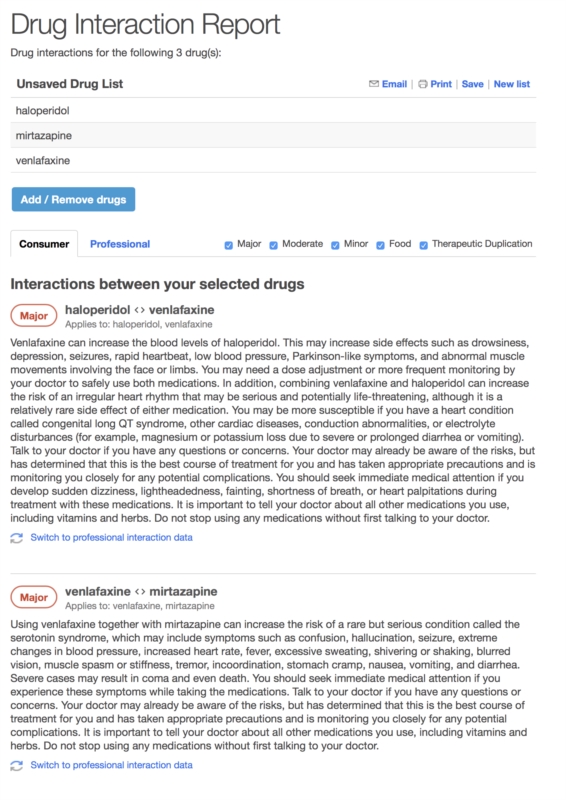The height and width of the screenshot is (800, 566).
Task: Open the New list link
Action: [512, 84]
